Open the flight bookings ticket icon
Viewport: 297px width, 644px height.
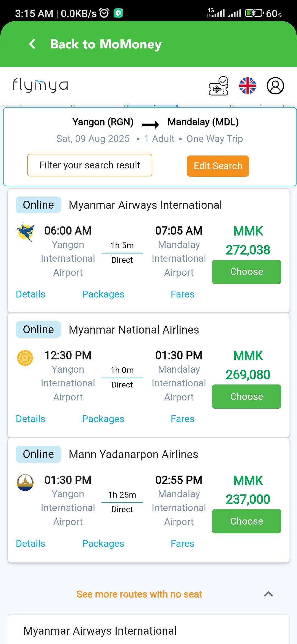218,86
